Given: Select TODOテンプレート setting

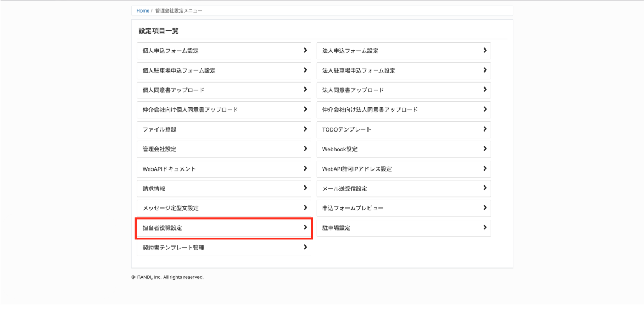Looking at the screenshot, I should (404, 129).
